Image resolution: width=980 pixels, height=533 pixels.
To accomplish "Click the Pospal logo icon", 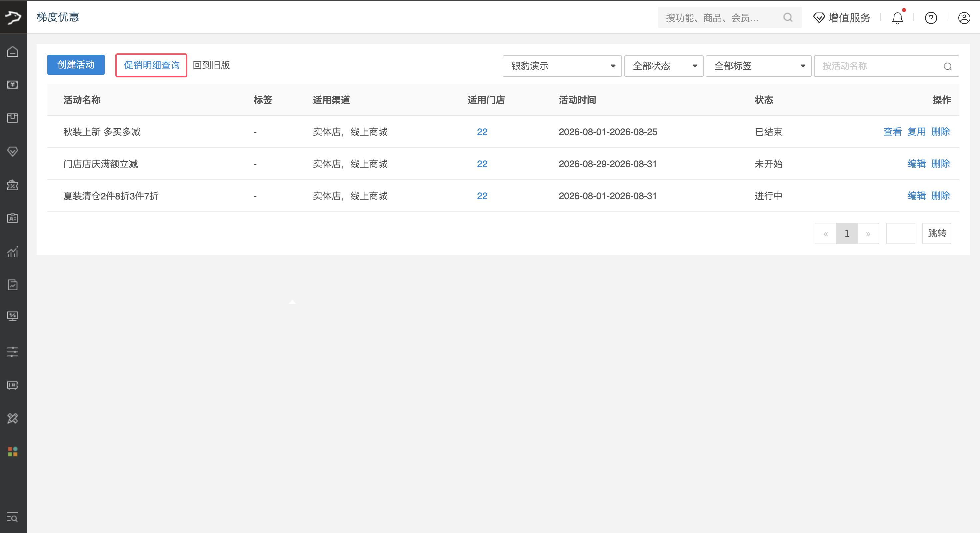I will click(x=13, y=17).
